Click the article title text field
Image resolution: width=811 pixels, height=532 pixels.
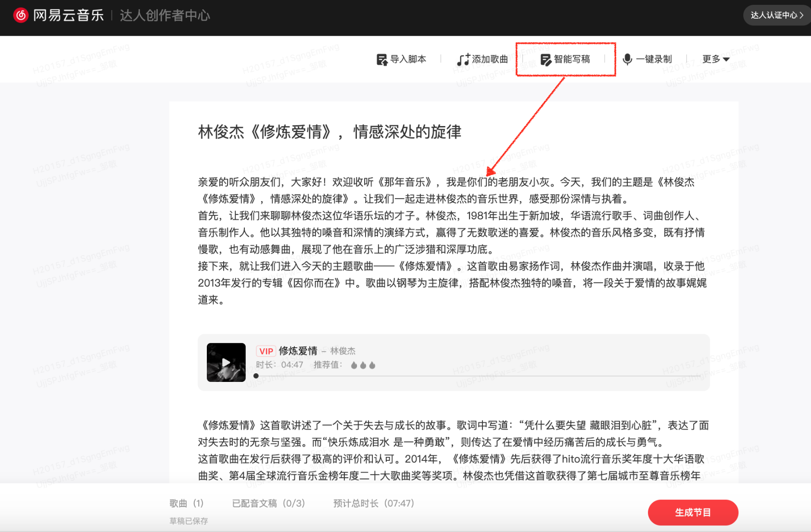[x=329, y=132]
